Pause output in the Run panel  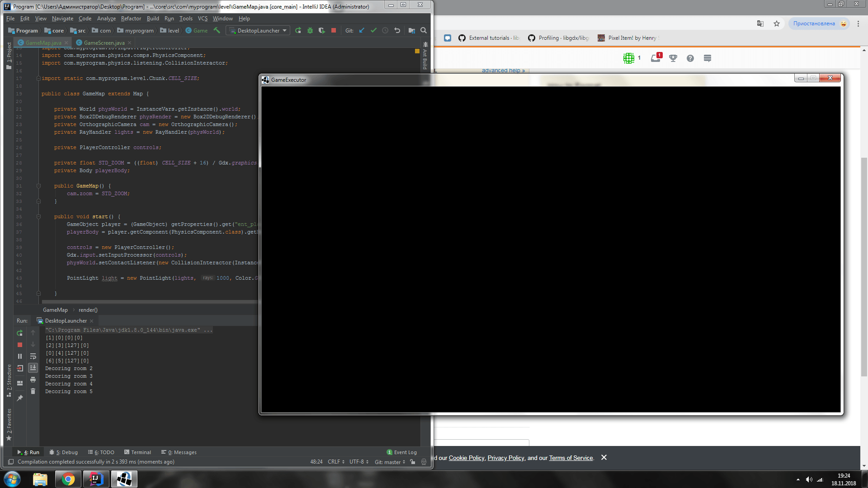coord(19,357)
